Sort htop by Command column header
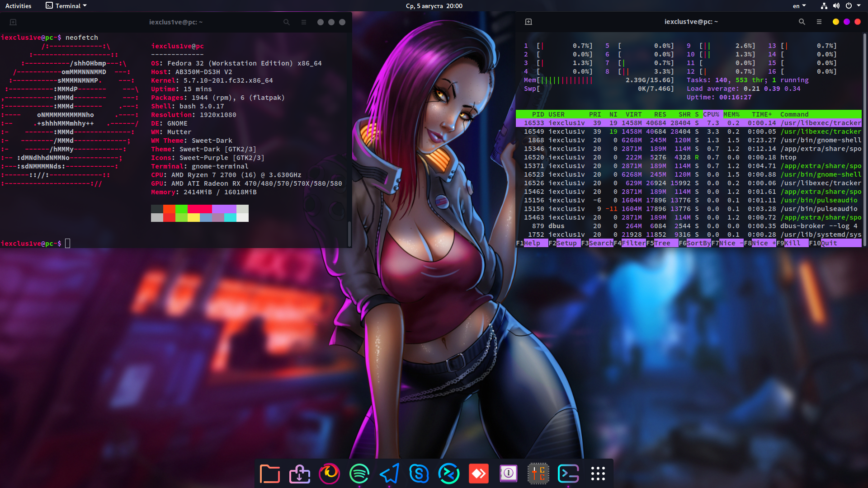The width and height of the screenshot is (868, 488). [x=794, y=114]
